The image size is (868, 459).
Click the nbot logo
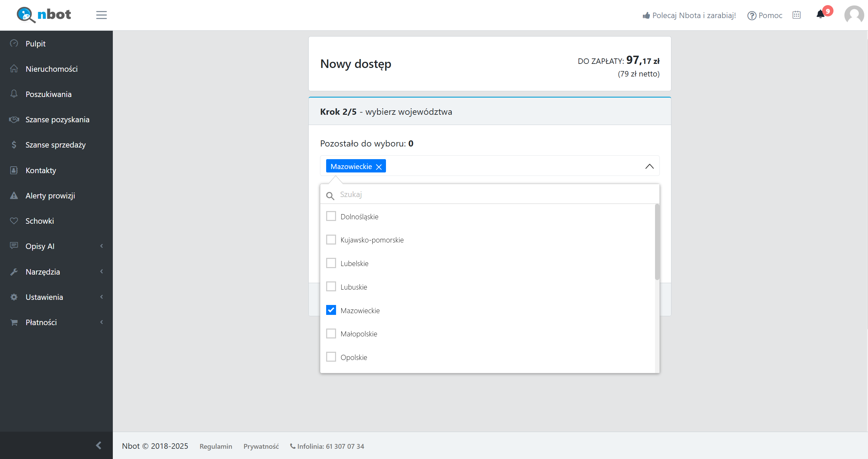(x=44, y=15)
